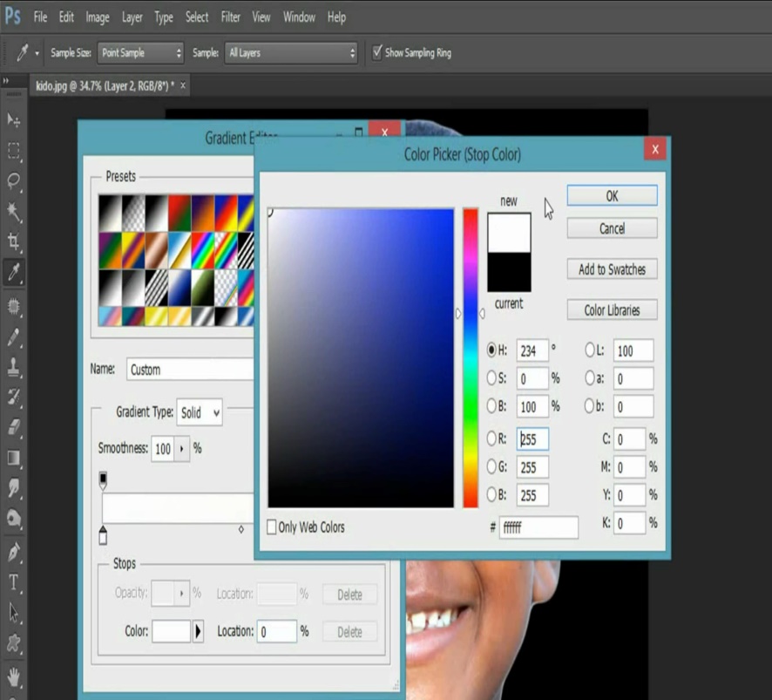Select the Pen tool
This screenshot has width=772, height=700.
click(x=14, y=552)
